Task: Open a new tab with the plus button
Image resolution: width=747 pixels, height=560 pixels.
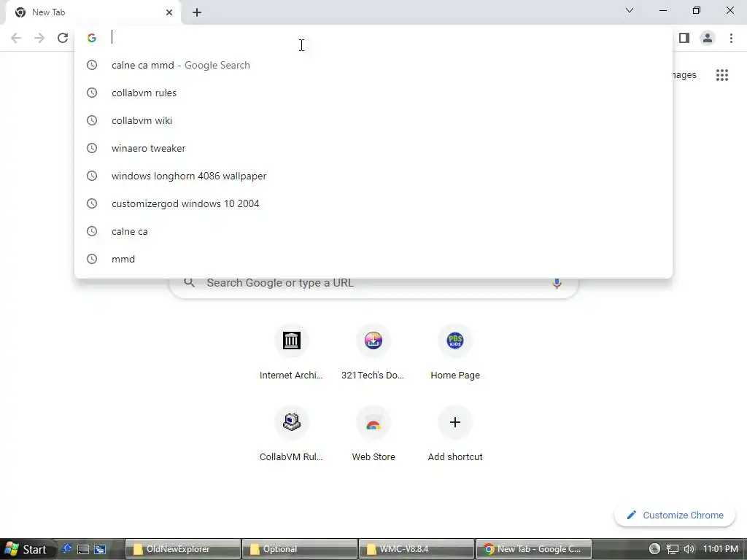Action: (197, 12)
